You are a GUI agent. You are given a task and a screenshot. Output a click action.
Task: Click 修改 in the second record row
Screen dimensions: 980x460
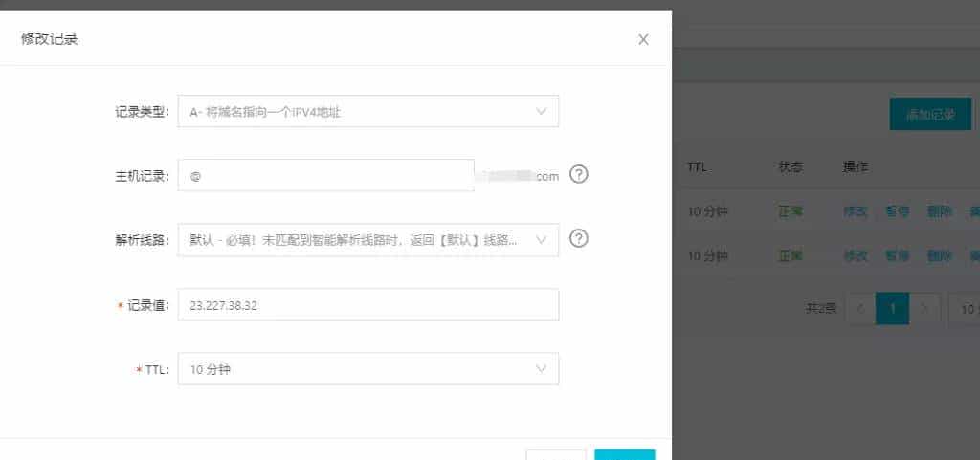pyautogui.click(x=856, y=256)
